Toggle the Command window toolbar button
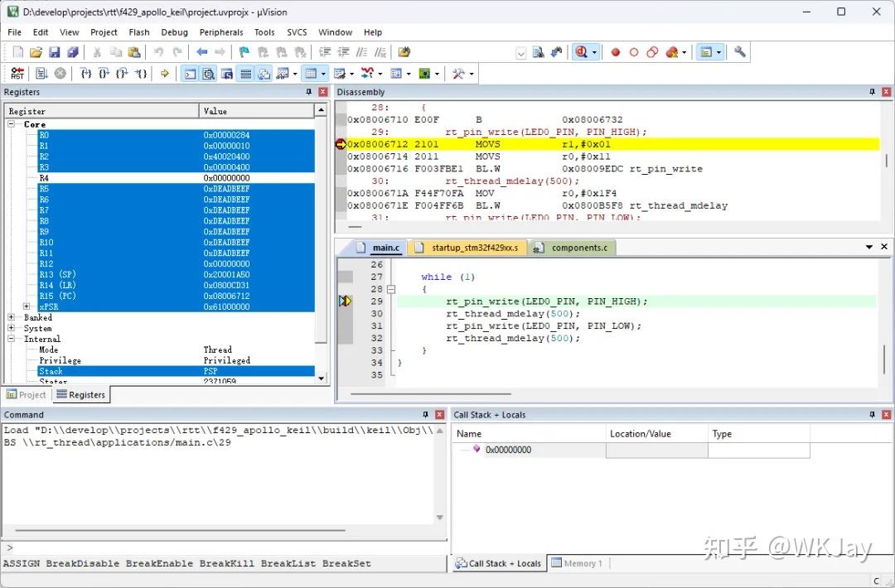The height and width of the screenshot is (588, 895). click(190, 74)
